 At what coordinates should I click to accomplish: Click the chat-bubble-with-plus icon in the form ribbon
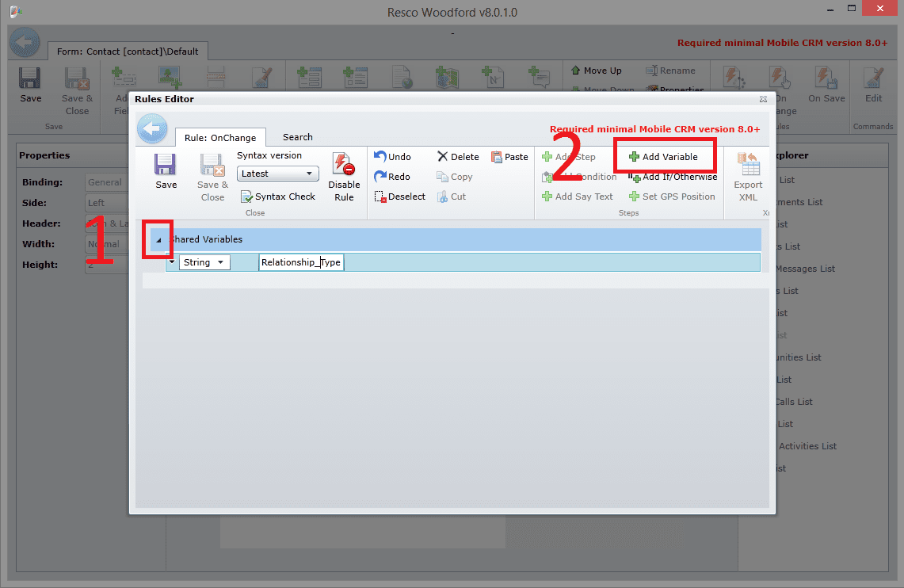[539, 78]
